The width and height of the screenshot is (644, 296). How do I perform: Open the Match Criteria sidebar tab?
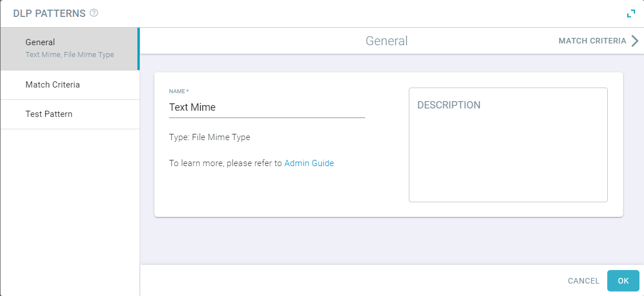pyautogui.click(x=70, y=85)
